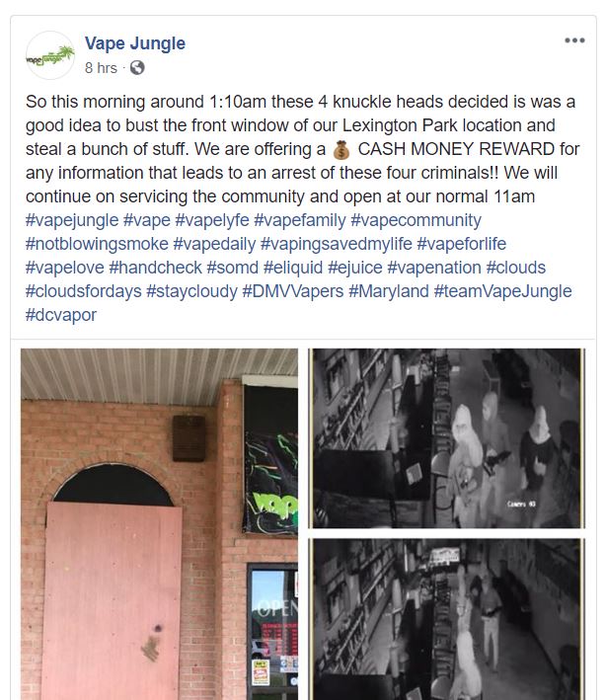Open the bottom security camera photo
The image size is (606, 700).
click(x=447, y=619)
